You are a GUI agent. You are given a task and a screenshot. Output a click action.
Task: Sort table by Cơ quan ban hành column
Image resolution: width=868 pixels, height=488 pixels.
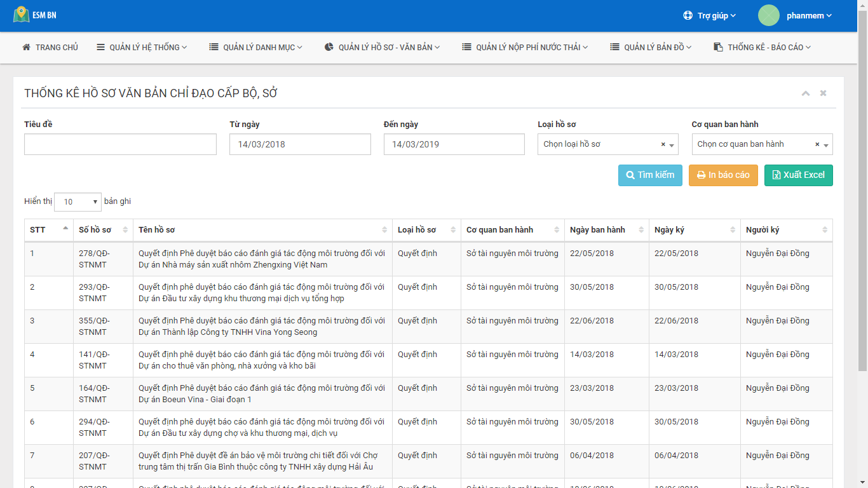coord(513,230)
